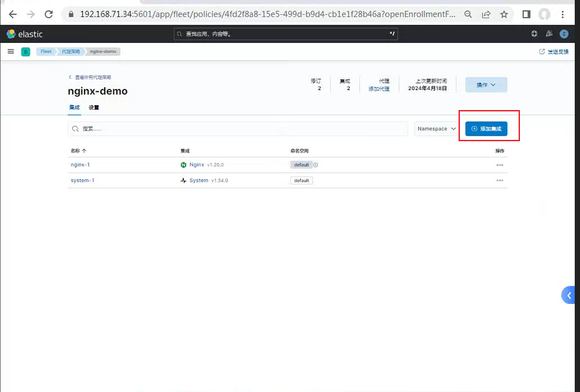Bookmark this page with the star icon

coord(504,14)
